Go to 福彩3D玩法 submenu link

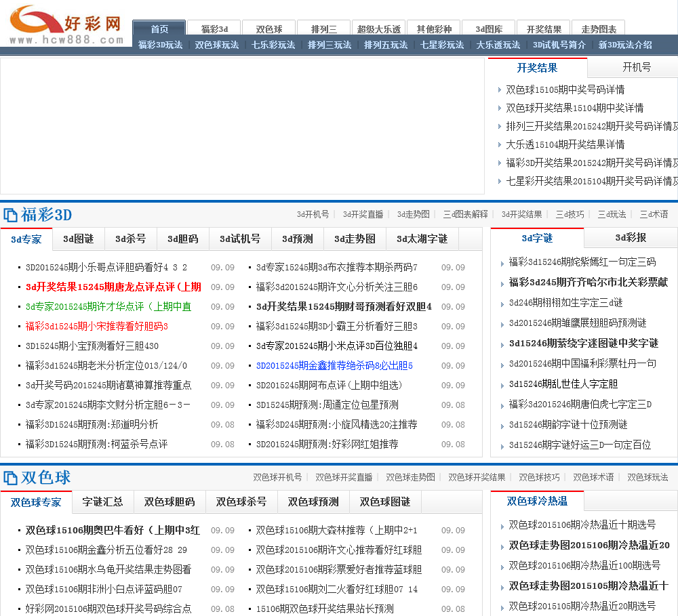point(161,45)
